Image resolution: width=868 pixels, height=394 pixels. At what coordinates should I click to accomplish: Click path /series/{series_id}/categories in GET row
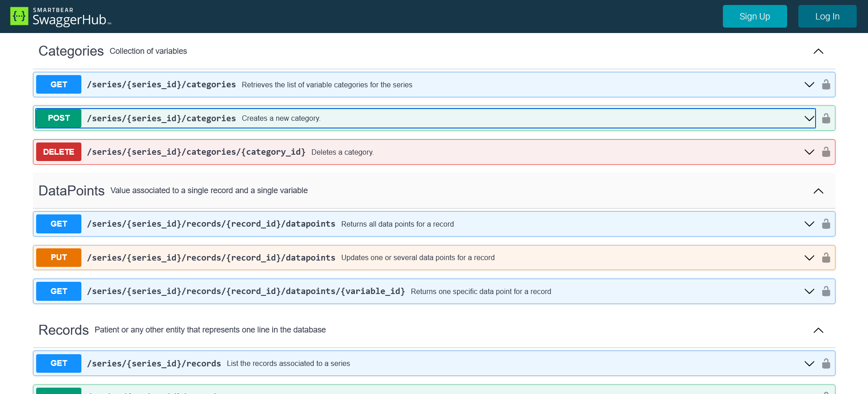(161, 85)
